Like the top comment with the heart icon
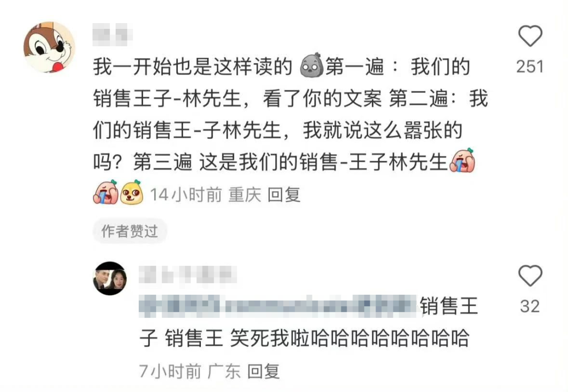This screenshot has width=568, height=392. (530, 36)
